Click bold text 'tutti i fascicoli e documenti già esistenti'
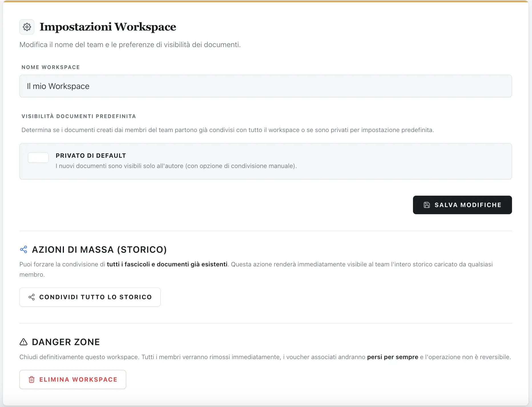Screen dimensions: 532x407 click(x=167, y=264)
